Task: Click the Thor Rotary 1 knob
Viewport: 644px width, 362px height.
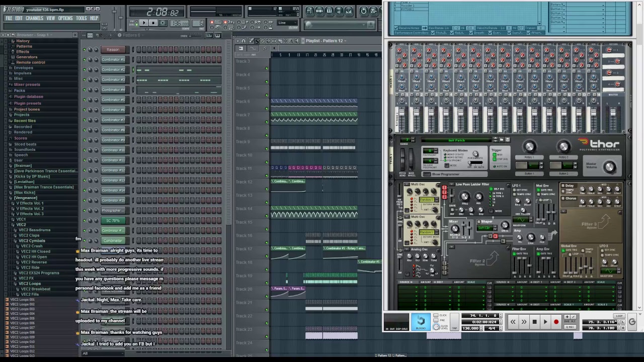Action: point(529,147)
